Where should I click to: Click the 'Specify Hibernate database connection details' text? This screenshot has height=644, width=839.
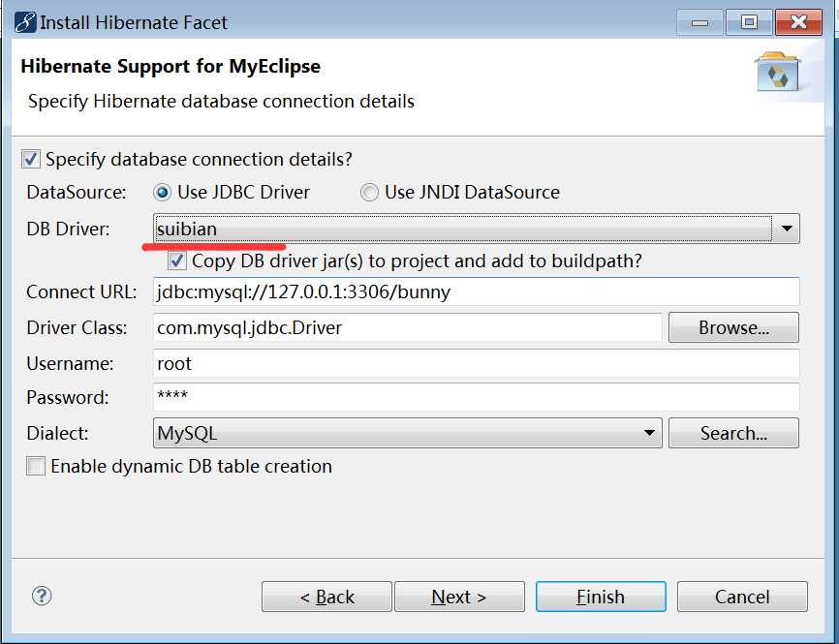click(x=222, y=101)
